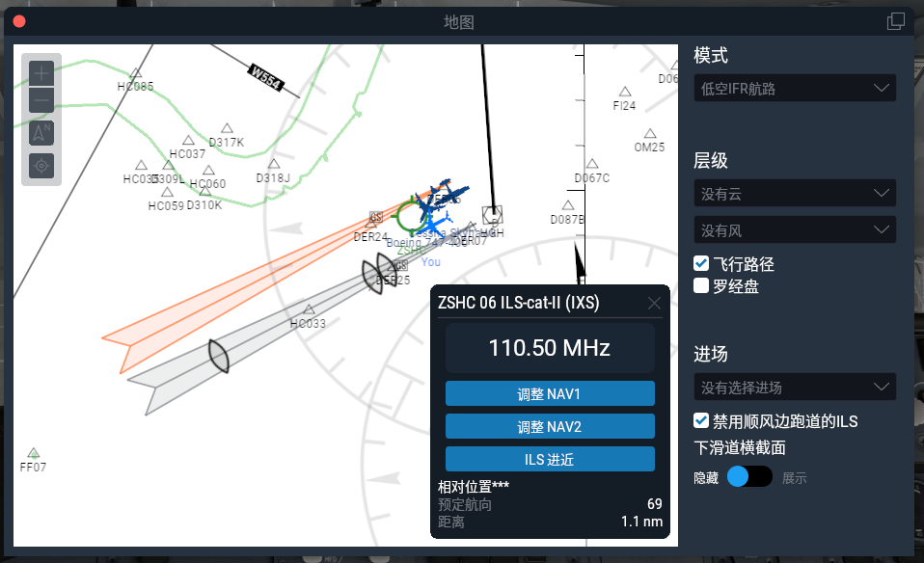Click the D067C waypoint triangle
Image resolution: width=924 pixels, height=563 pixels.
[x=592, y=163]
